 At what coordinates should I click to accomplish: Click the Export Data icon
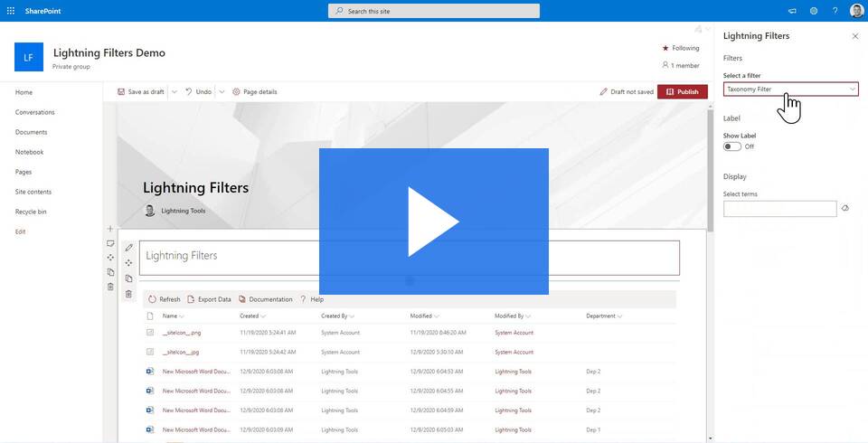click(x=191, y=299)
